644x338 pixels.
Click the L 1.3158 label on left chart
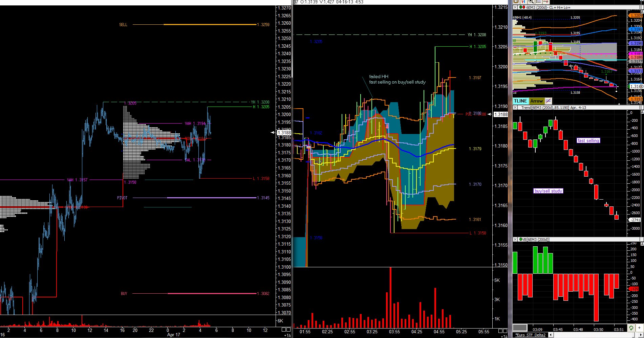click(261, 179)
